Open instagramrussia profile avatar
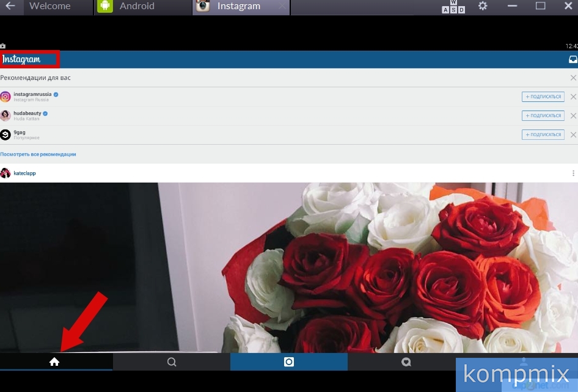 tap(5, 97)
